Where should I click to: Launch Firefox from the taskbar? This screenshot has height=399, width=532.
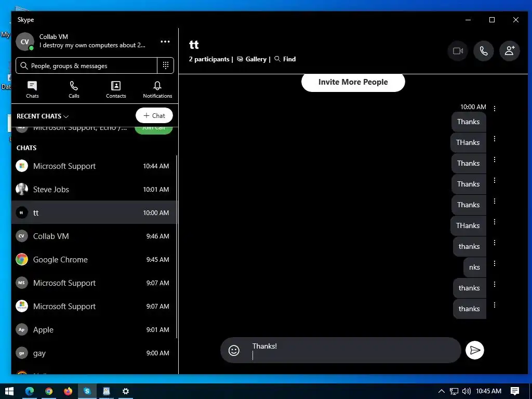click(x=68, y=391)
